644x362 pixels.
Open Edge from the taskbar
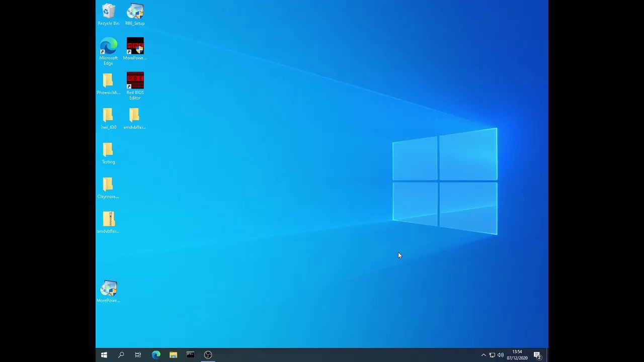pos(156,355)
